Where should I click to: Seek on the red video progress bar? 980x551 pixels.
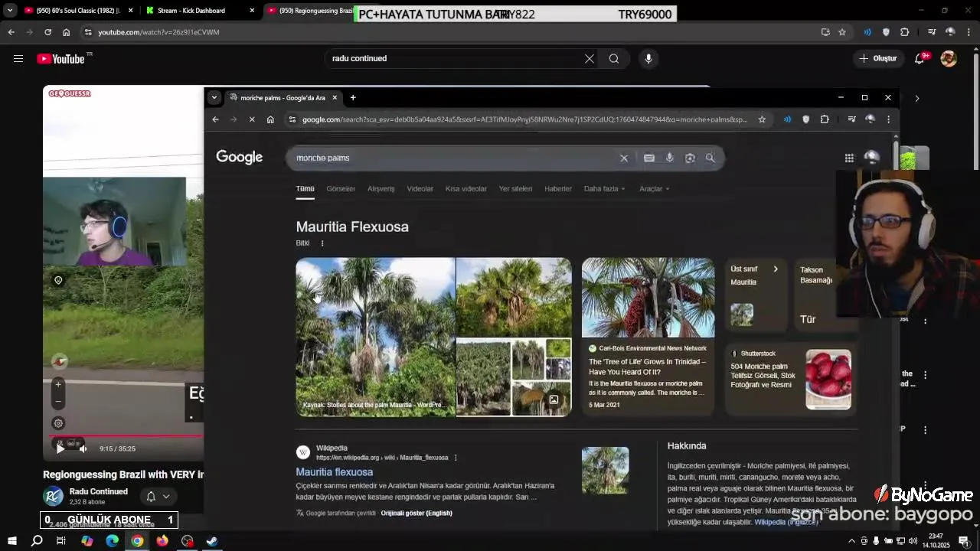[122, 436]
